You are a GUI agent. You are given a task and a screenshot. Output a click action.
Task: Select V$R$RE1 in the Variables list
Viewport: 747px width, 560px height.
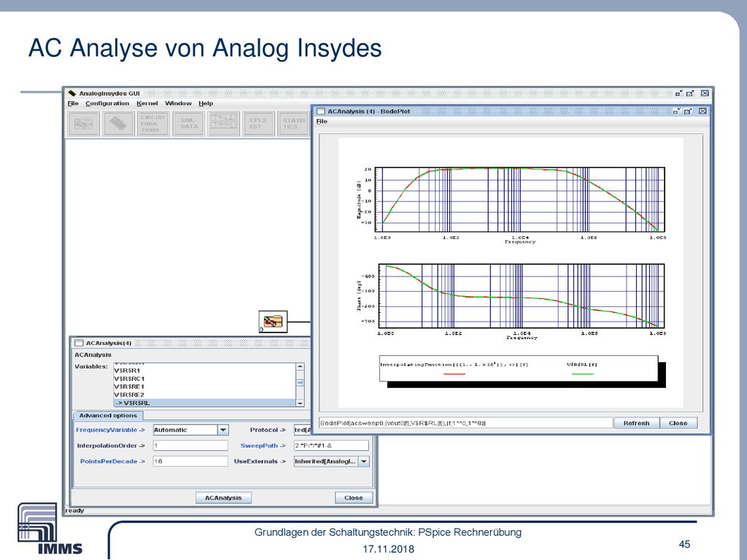point(204,386)
